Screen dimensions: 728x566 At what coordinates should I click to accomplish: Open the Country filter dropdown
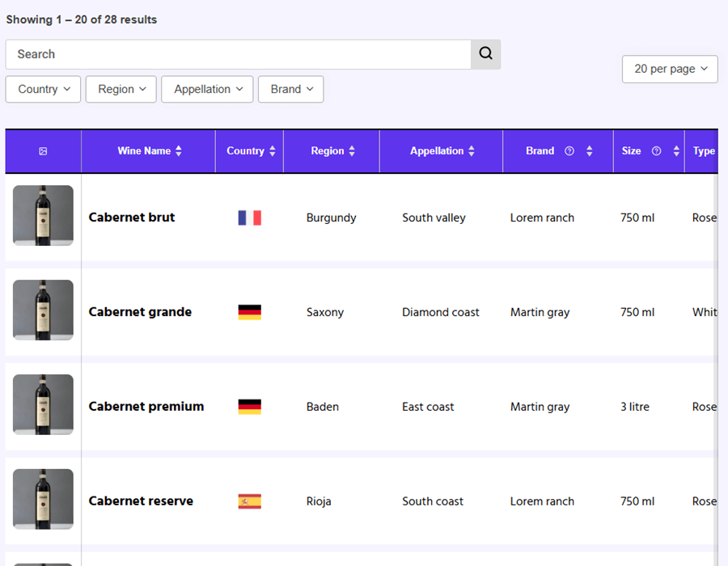tap(43, 89)
